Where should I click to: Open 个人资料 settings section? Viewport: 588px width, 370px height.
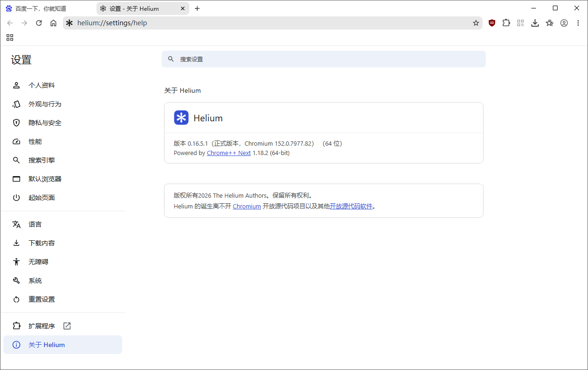pyautogui.click(x=62, y=85)
